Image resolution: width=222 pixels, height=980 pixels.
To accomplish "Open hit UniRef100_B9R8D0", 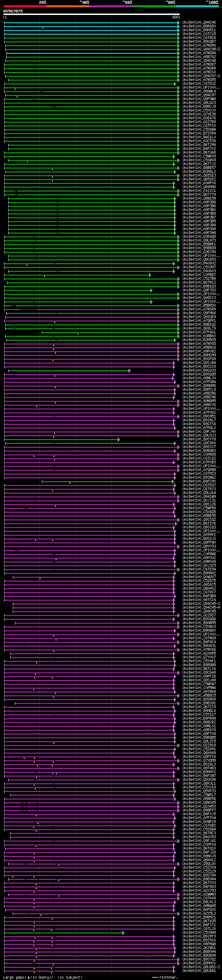I will pyautogui.click(x=199, y=26).
